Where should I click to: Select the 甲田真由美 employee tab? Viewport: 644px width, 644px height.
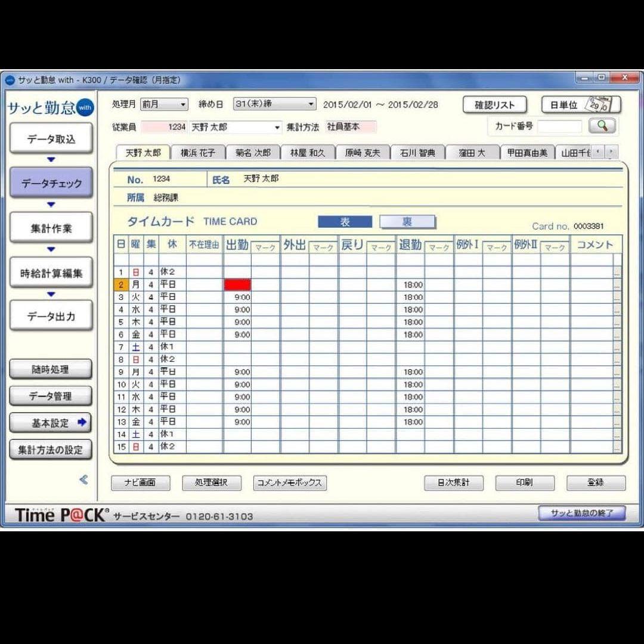coord(526,152)
